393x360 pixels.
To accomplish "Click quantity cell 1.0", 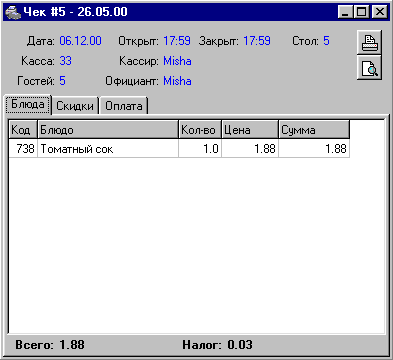I will tap(200, 148).
